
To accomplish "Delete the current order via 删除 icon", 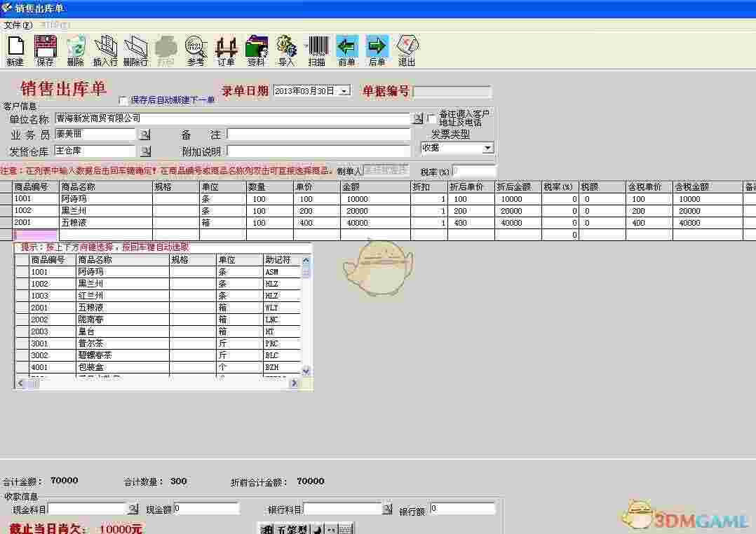I will coord(75,49).
